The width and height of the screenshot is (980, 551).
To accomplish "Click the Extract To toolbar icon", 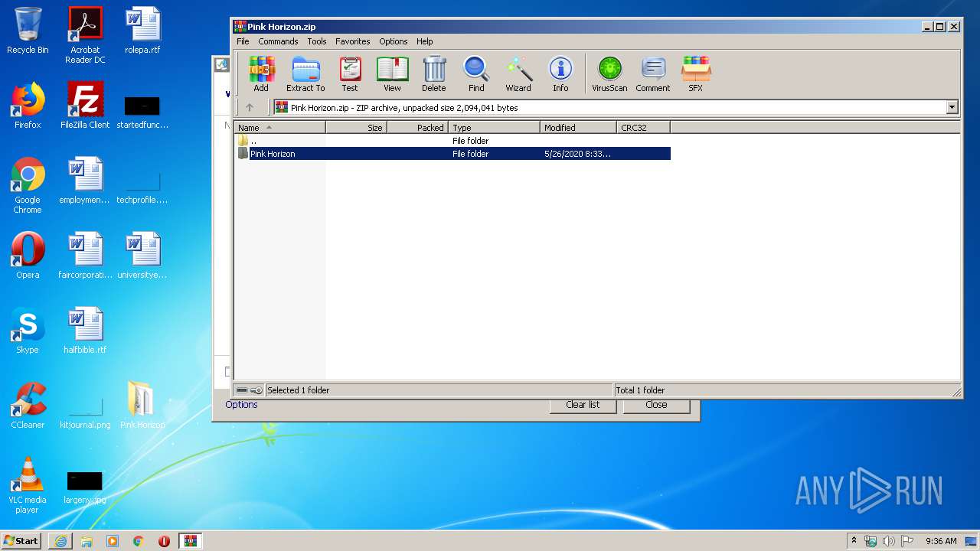I will [x=305, y=74].
